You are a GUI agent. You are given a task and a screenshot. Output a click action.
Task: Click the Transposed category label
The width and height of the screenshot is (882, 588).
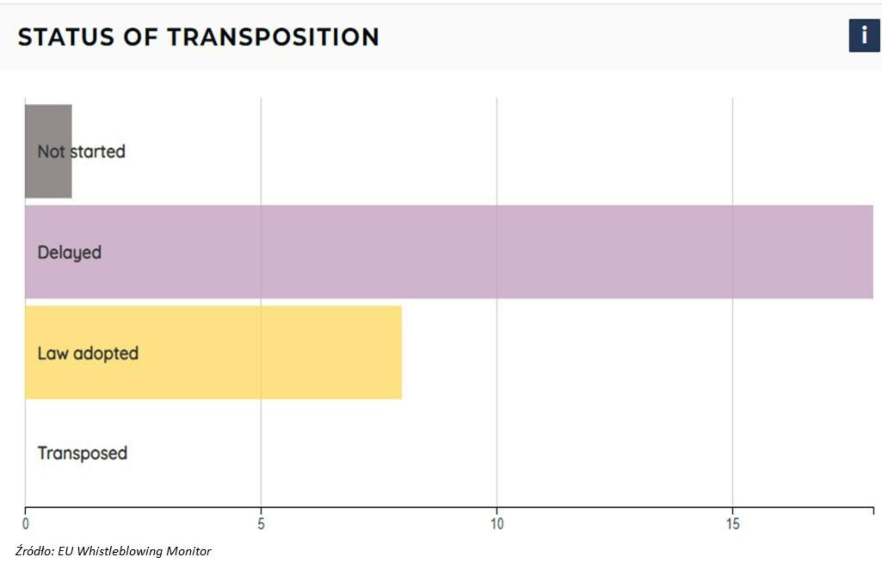click(x=82, y=453)
